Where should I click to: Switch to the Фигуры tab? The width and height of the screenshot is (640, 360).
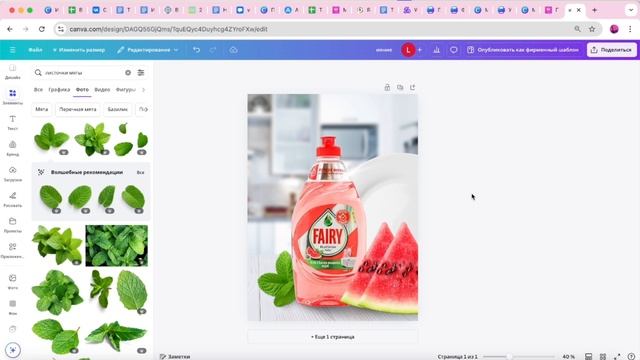coord(125,89)
